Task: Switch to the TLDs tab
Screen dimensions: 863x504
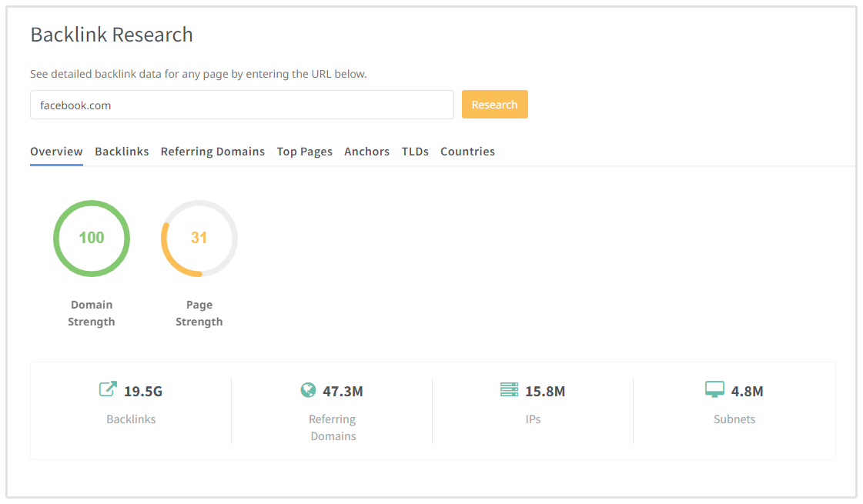Action: [x=415, y=152]
